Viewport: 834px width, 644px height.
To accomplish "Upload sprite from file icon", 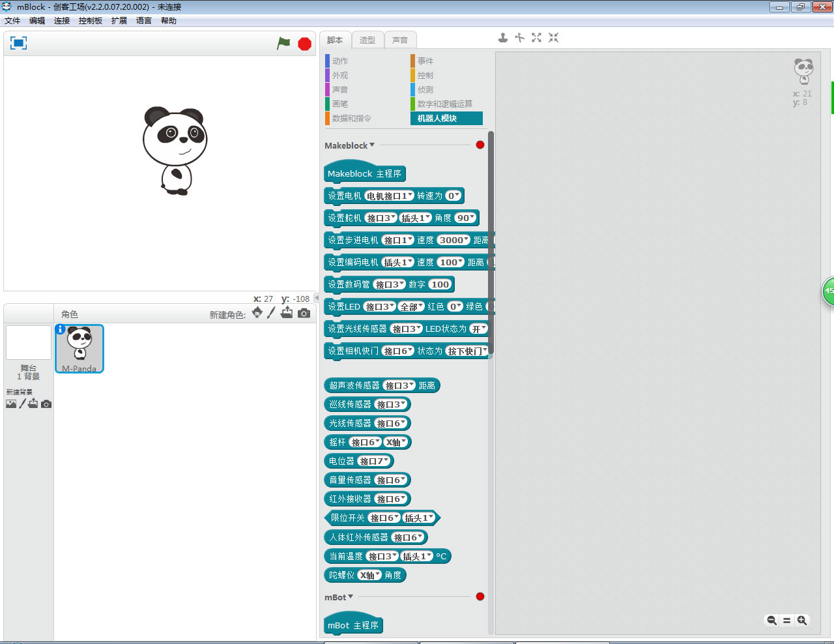I will pyautogui.click(x=287, y=313).
